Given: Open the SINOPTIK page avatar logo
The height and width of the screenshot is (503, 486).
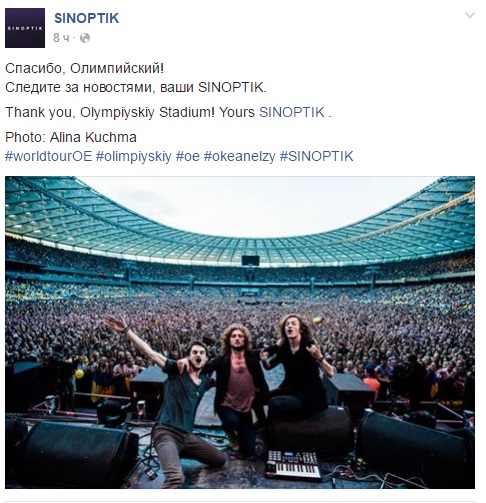Looking at the screenshot, I should coord(25,28).
